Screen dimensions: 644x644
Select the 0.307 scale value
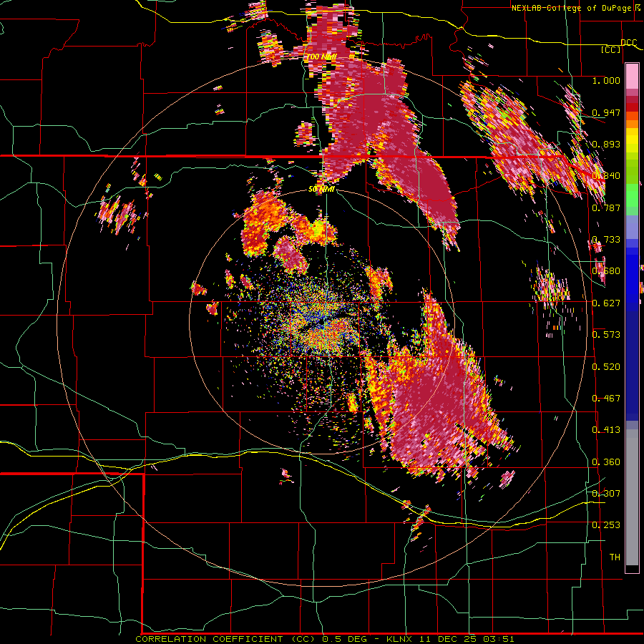click(606, 493)
